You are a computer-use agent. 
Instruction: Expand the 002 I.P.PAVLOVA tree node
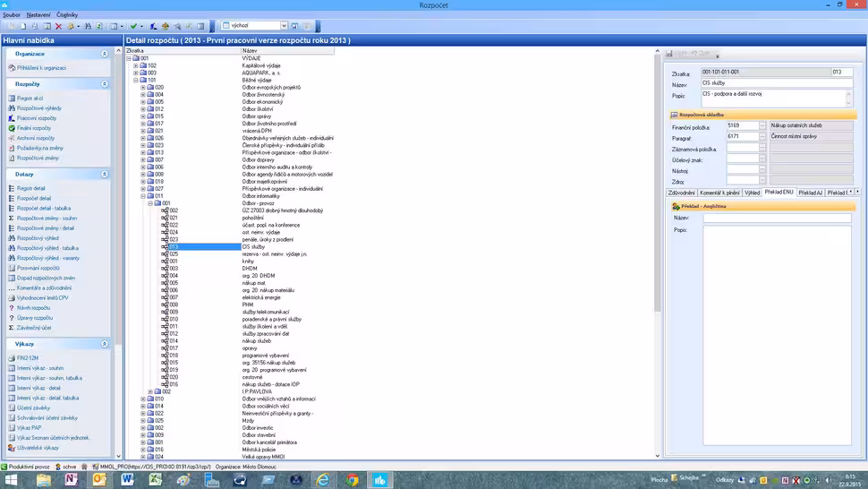pos(151,391)
